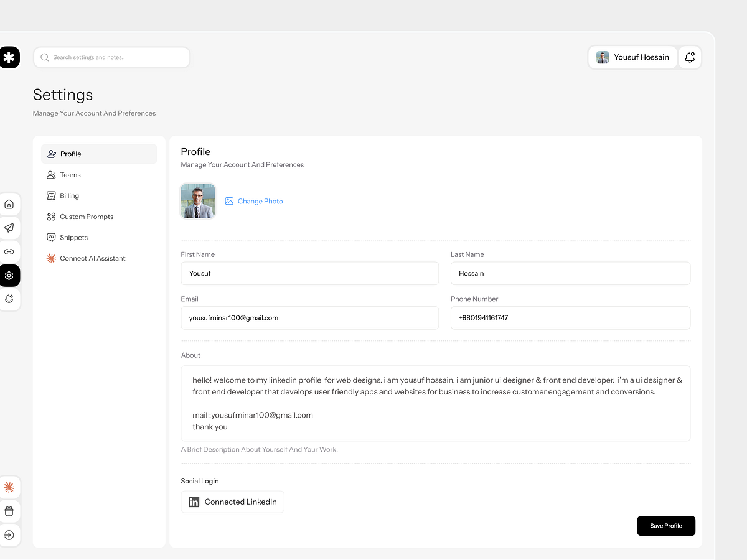Open the link chain sidebar icon
Image resolution: width=747 pixels, height=560 pixels.
(x=9, y=252)
